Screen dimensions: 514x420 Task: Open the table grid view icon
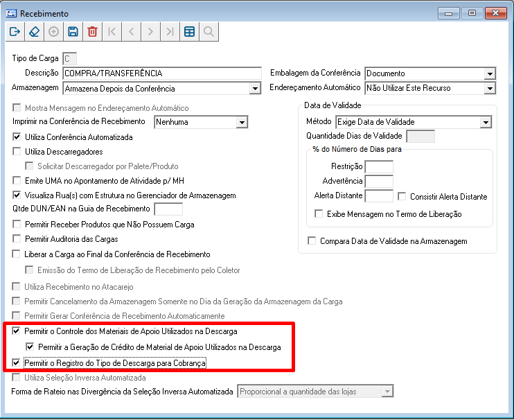click(189, 32)
